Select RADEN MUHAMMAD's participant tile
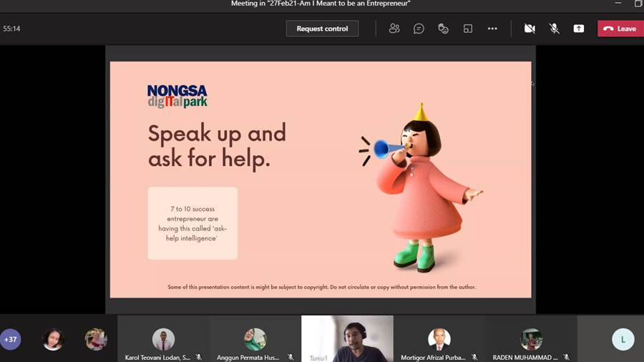The width and height of the screenshot is (644, 362). click(531, 339)
